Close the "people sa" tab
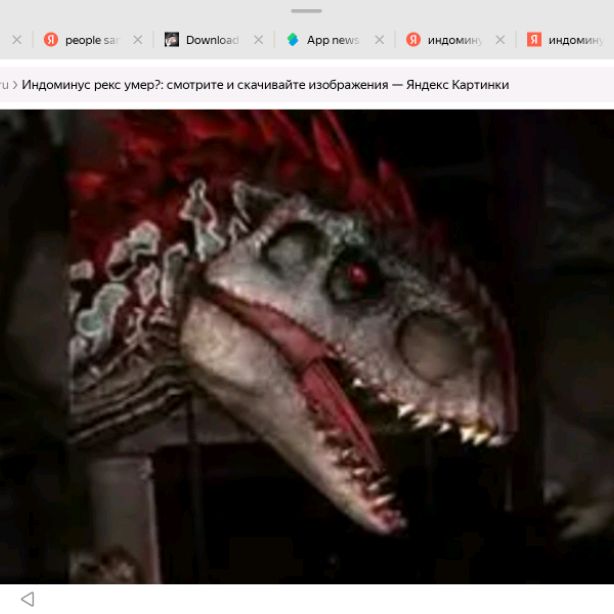614x614 pixels. point(138,40)
